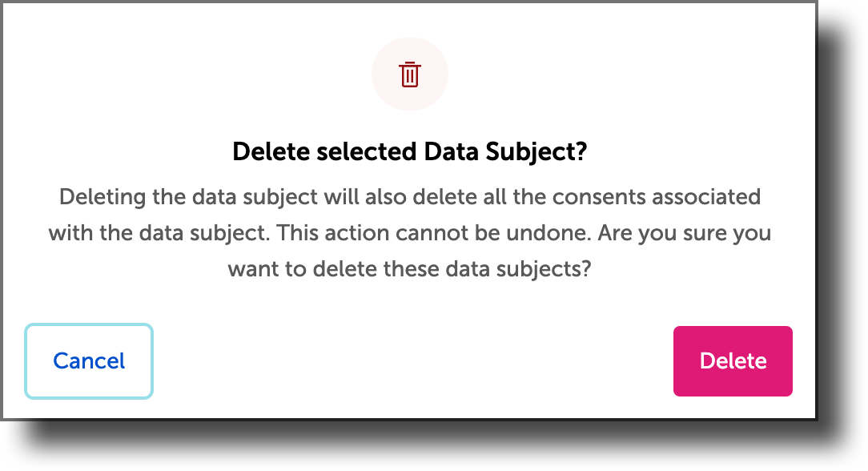Select the circular delete icon above the title
The image size is (868, 471).
coord(410,74)
